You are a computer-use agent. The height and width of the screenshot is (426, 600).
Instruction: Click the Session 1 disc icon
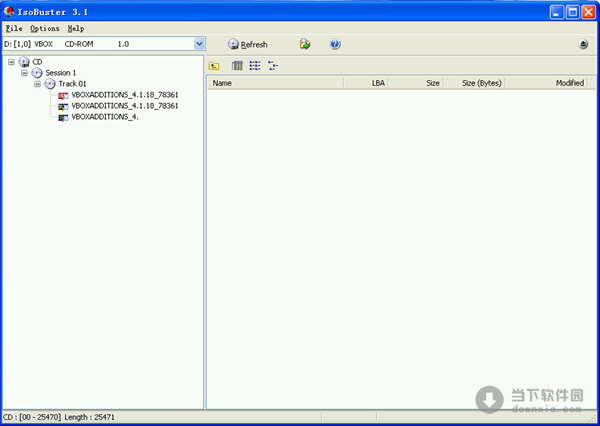(37, 73)
